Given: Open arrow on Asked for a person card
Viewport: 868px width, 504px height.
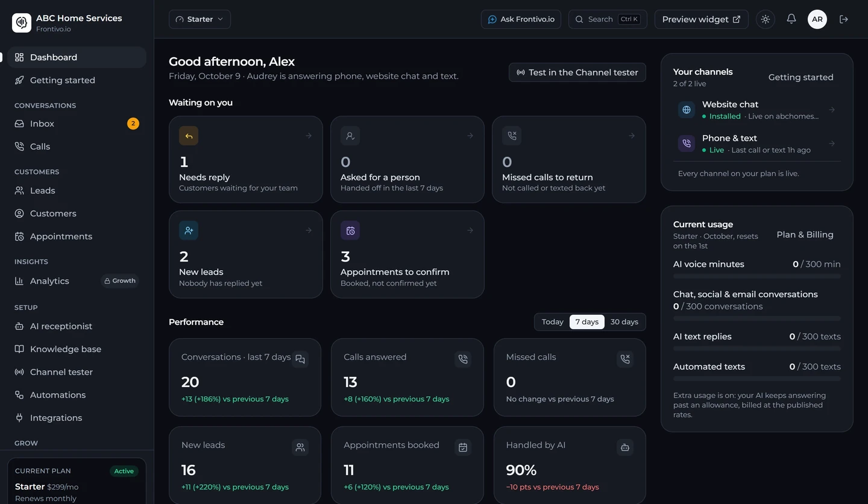Looking at the screenshot, I should pos(470,136).
